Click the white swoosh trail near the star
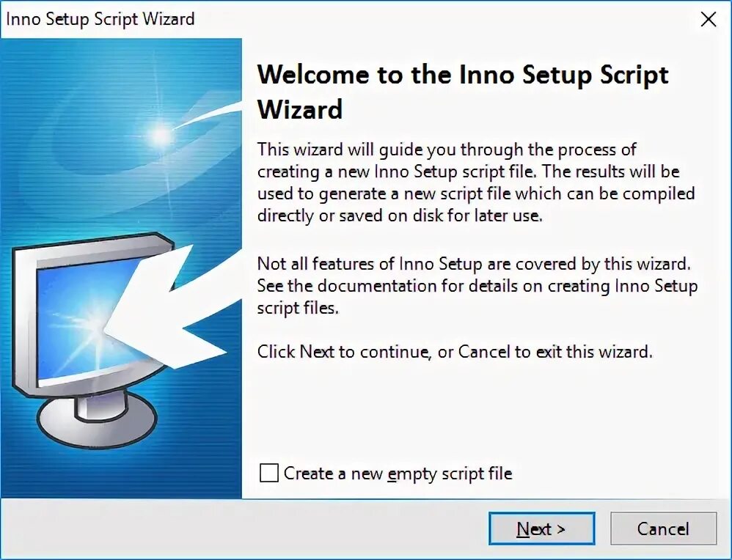 pyautogui.click(x=213, y=114)
